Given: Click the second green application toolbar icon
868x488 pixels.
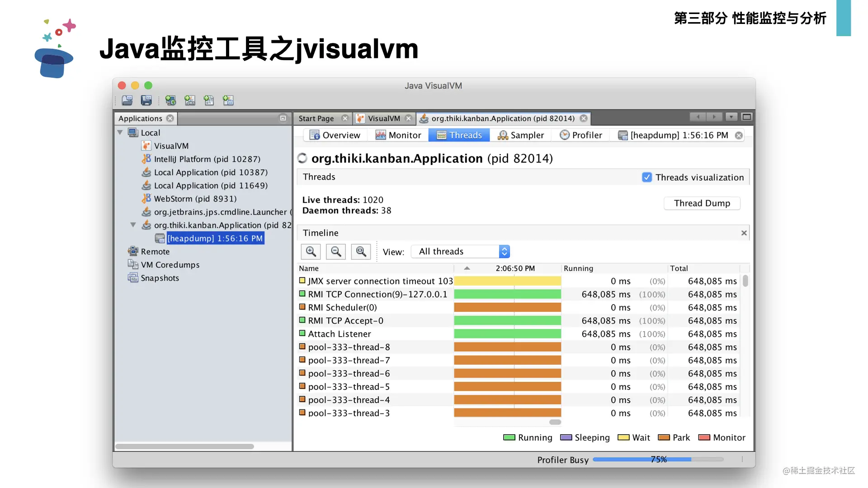Looking at the screenshot, I should pyautogui.click(x=190, y=100).
